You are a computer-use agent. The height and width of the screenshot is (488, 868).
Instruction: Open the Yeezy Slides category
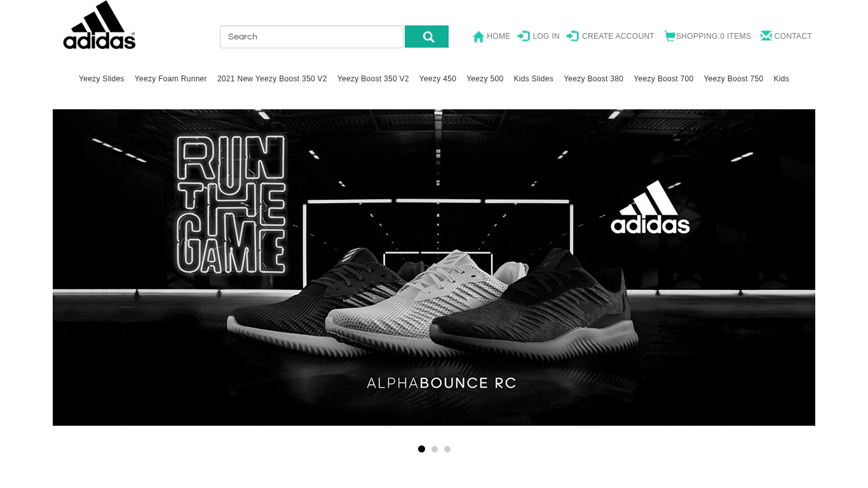coord(102,79)
